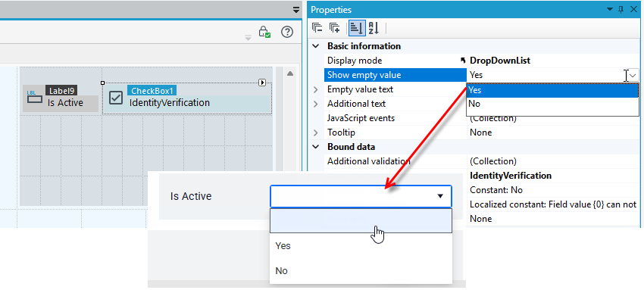
Task: Expand the Tooltip property
Action: tap(316, 133)
